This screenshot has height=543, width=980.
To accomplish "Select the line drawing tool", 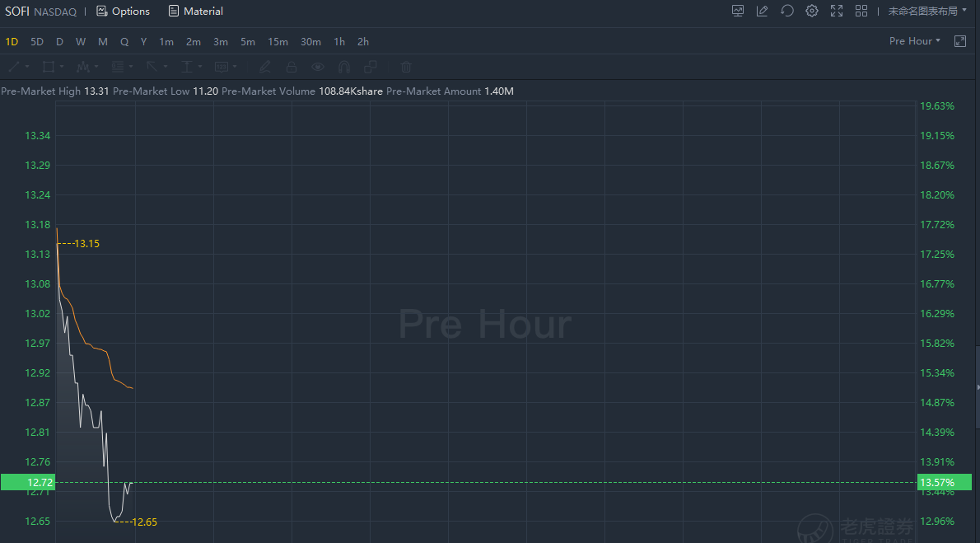I will [14, 66].
